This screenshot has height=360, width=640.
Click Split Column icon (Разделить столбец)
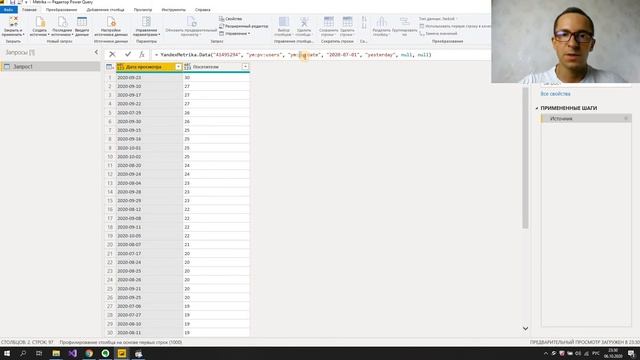[x=381, y=26]
